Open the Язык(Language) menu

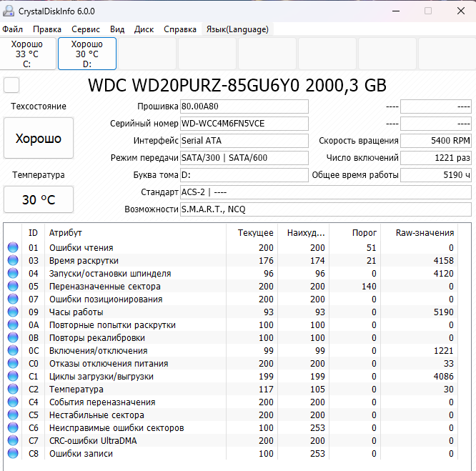[237, 29]
